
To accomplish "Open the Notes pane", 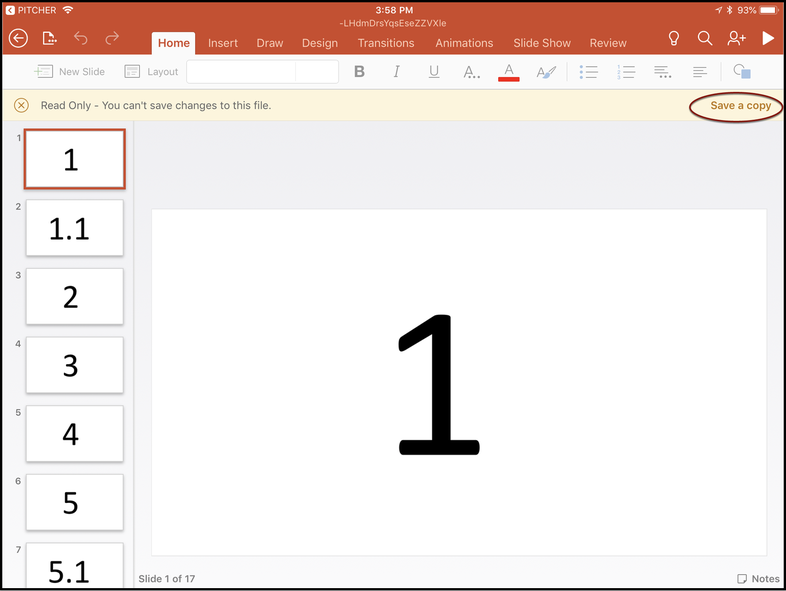I will 758,579.
